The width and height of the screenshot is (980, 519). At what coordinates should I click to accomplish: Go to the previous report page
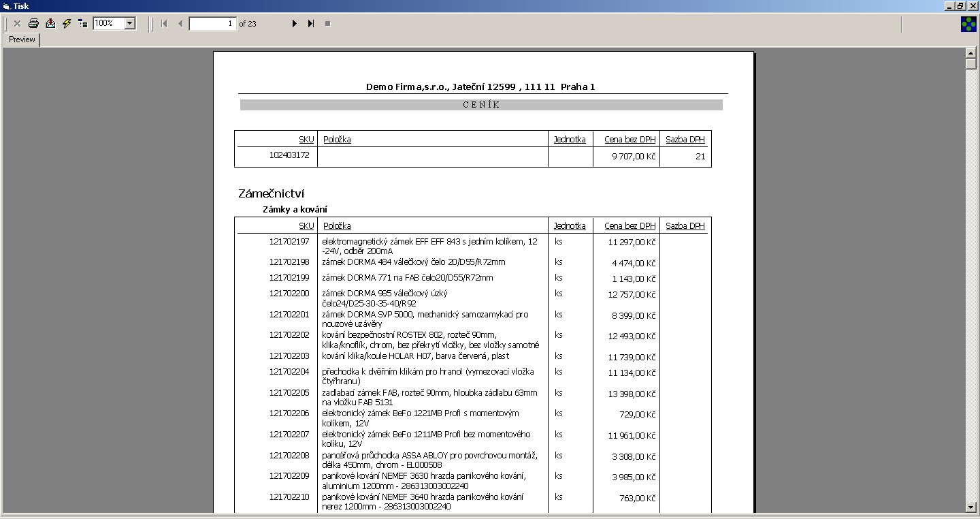pyautogui.click(x=180, y=23)
